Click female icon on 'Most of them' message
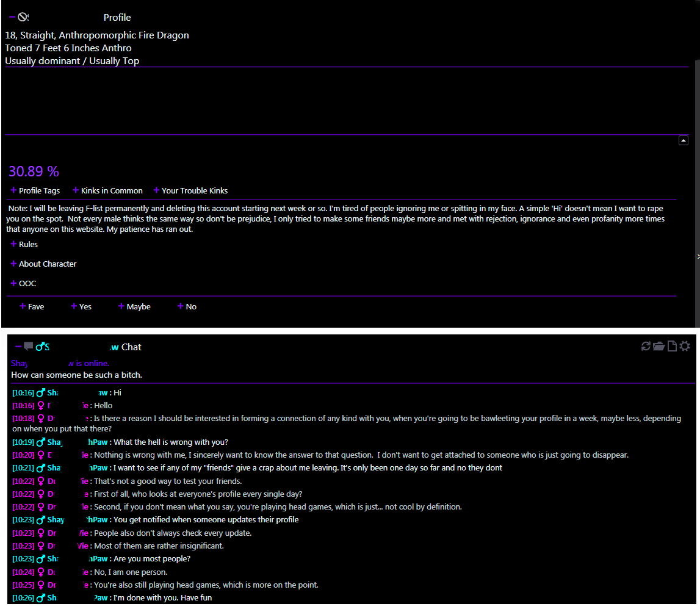 coord(41,546)
